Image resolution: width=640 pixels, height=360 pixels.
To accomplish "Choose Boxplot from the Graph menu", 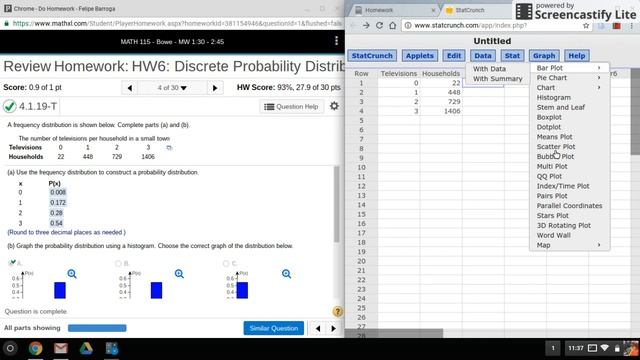I will tap(549, 117).
